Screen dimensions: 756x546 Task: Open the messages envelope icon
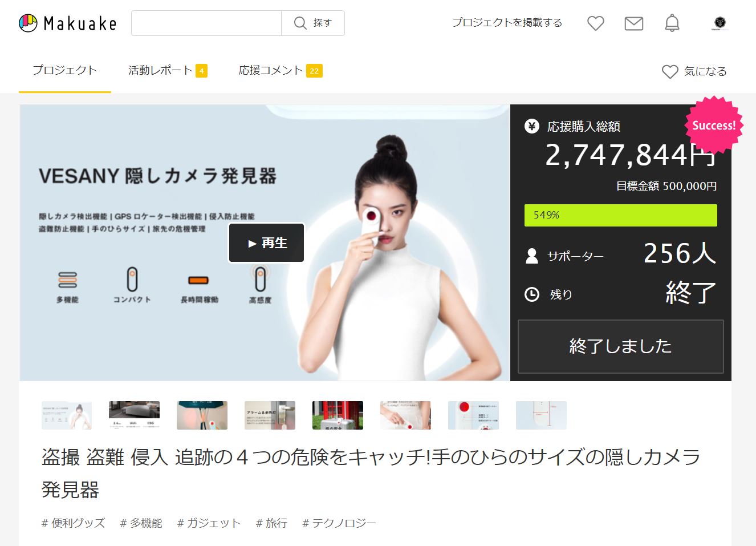(634, 23)
